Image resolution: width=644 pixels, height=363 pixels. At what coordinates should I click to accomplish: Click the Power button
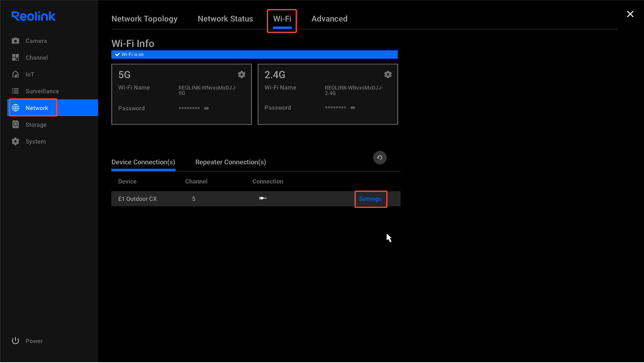27,341
